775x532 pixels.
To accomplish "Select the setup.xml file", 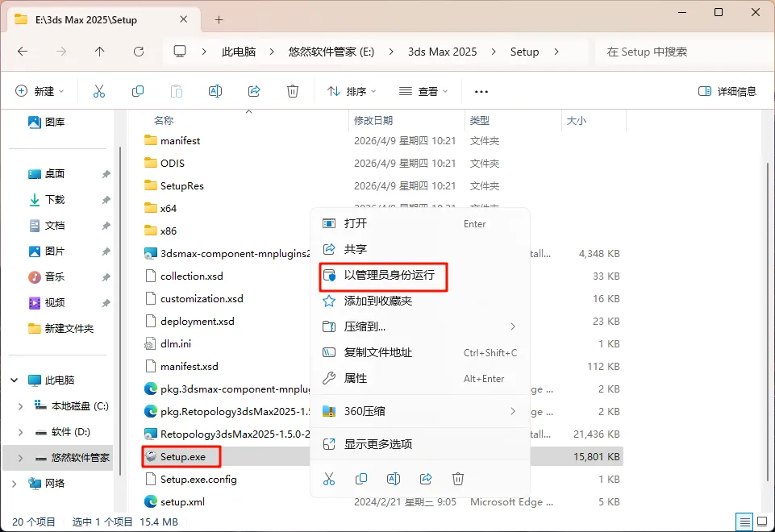I will point(382,502).
